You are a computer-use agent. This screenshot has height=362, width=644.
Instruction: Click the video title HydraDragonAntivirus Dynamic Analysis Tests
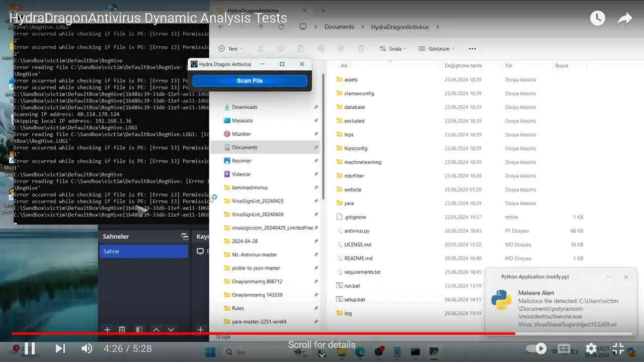pos(148,18)
